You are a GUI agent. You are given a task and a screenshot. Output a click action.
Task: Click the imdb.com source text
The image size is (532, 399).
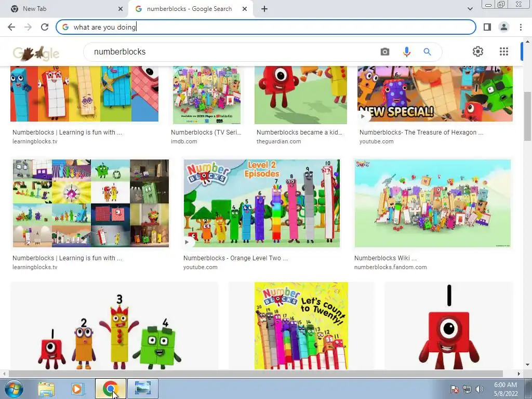(184, 141)
